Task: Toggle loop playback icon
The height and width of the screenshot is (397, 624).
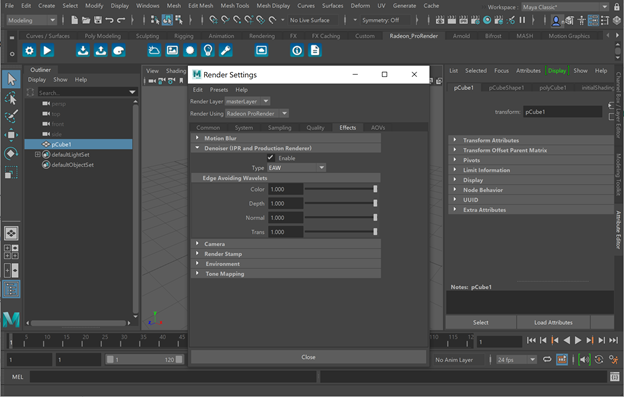Action: point(547,360)
